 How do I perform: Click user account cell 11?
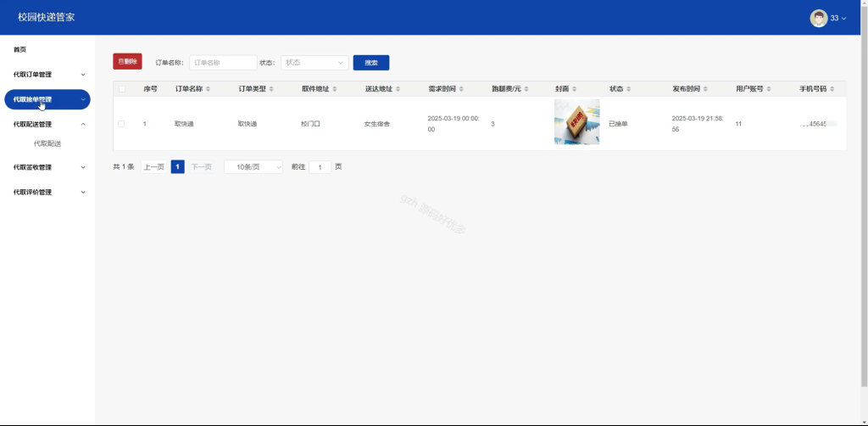738,124
